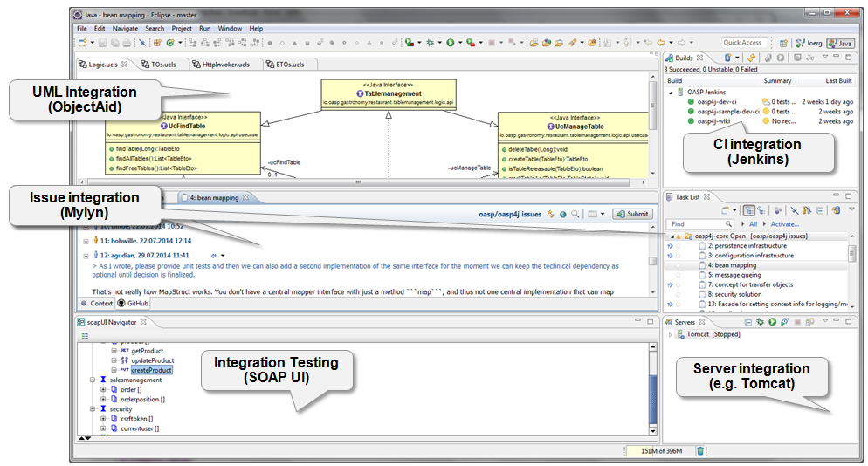Toggle Scheduled presentation in Task List toolbar
This screenshot has height=466, width=868.
(761, 210)
